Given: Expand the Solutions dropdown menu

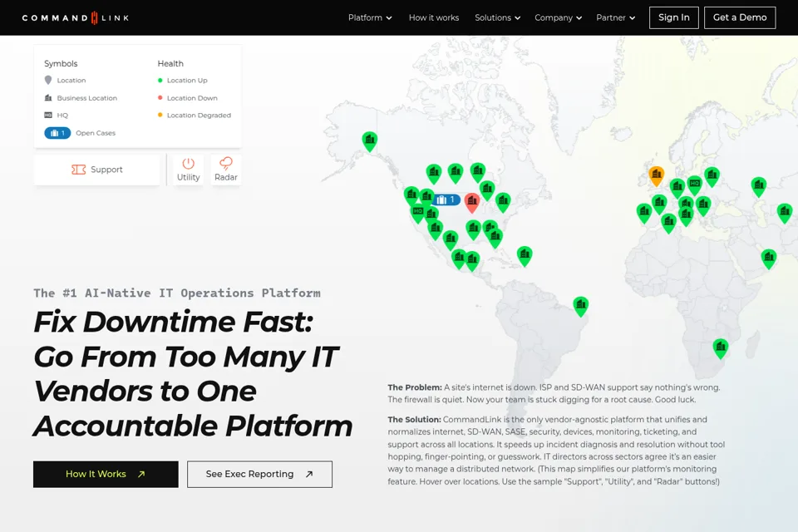Looking at the screenshot, I should tap(497, 17).
